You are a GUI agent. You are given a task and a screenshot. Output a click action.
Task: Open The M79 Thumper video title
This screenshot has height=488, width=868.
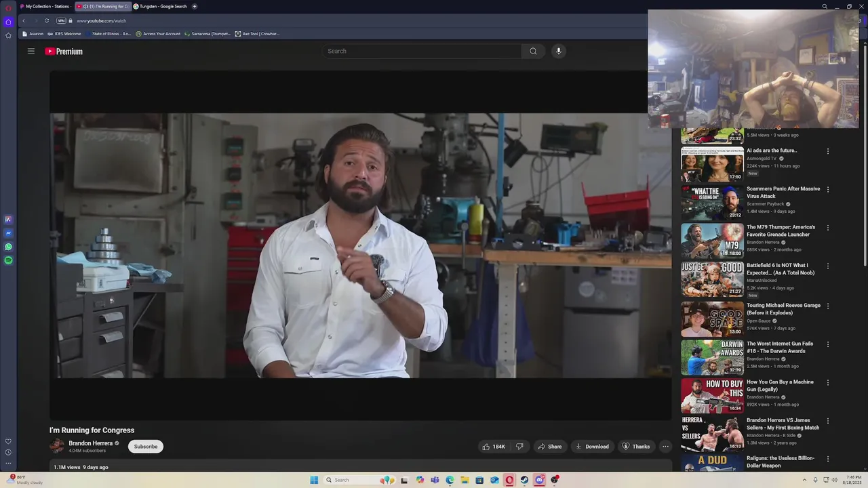(781, 231)
